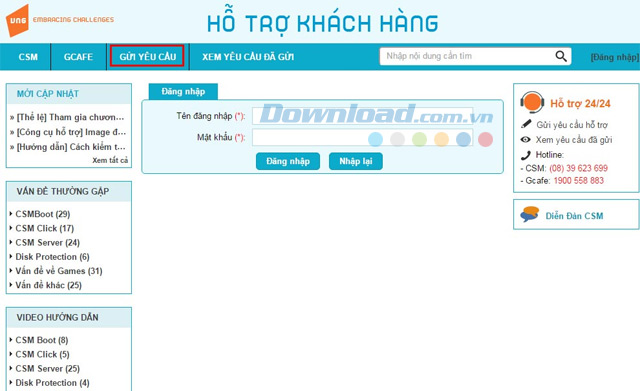Click the Nhập lại reset button
Screen dimensions: 640x391
click(356, 161)
